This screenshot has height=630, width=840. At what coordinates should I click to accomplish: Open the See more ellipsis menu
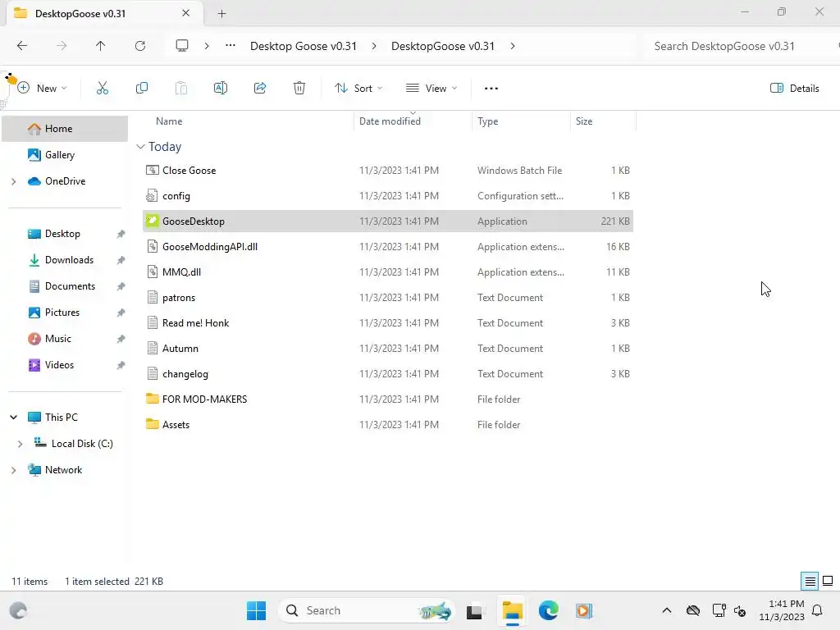tap(491, 89)
